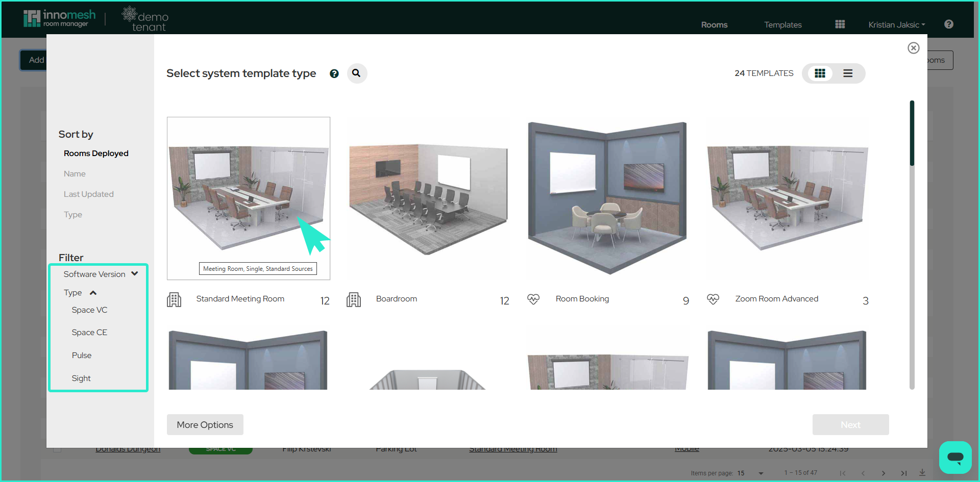
Task: Go to next page of rooms
Action: click(x=884, y=473)
